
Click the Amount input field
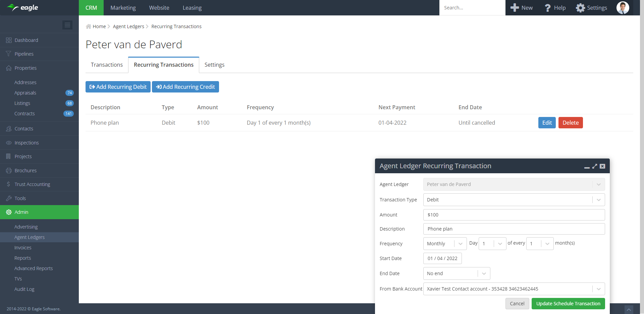(514, 215)
